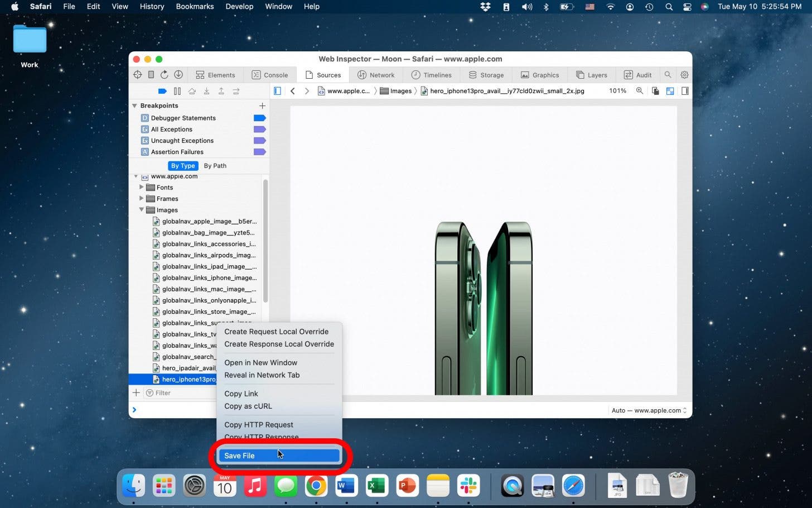Start element selection crosshair in Web Inspector
The width and height of the screenshot is (812, 508).
click(x=138, y=75)
